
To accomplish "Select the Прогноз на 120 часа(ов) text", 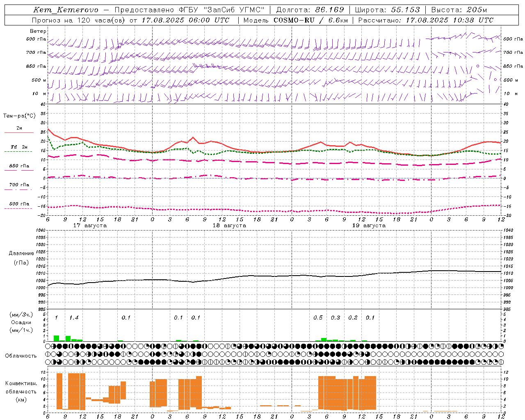I will (x=79, y=20).
